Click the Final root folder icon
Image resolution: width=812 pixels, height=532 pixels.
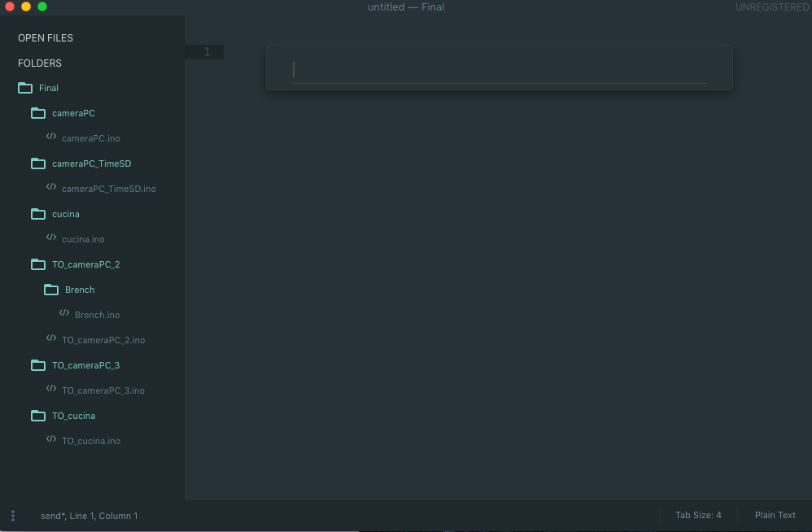(25, 88)
